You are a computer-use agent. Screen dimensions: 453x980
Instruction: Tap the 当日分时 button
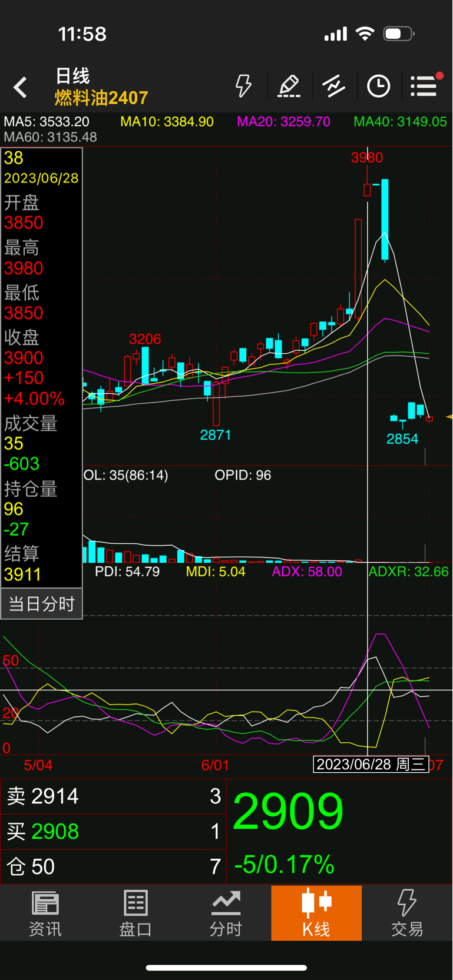pos(41,604)
